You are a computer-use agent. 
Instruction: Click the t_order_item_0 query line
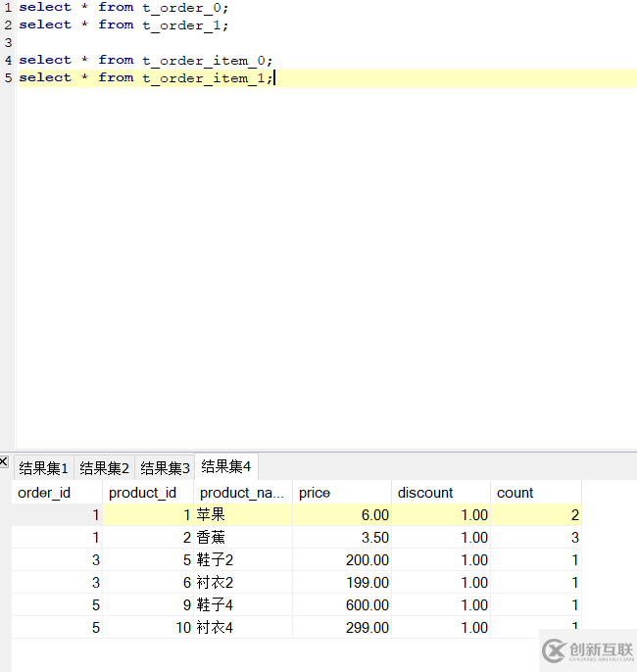coord(145,60)
